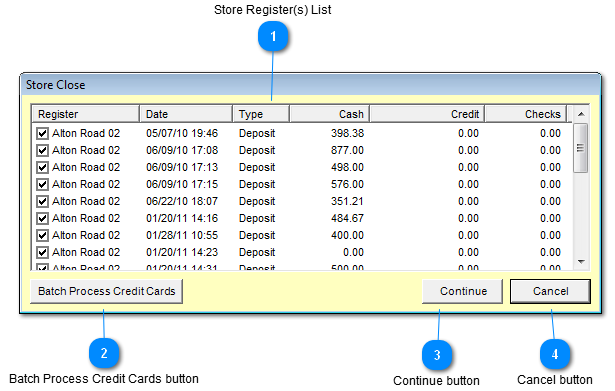Click the date 06/22/10 18:07
Screen dimensions: 615x391
[x=182, y=201]
